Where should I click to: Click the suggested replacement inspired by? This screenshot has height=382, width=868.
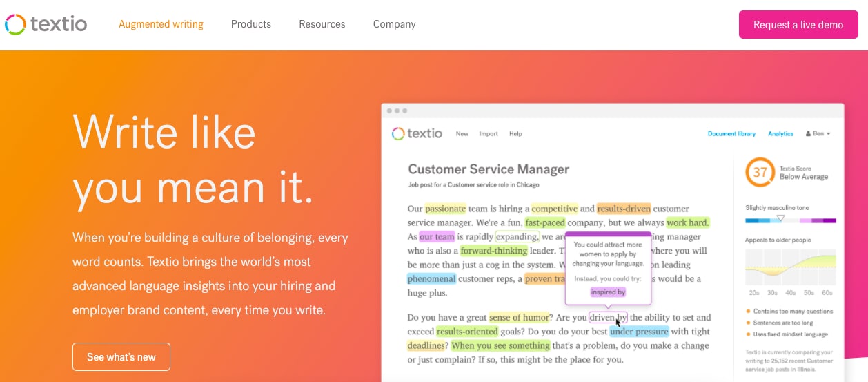[608, 292]
